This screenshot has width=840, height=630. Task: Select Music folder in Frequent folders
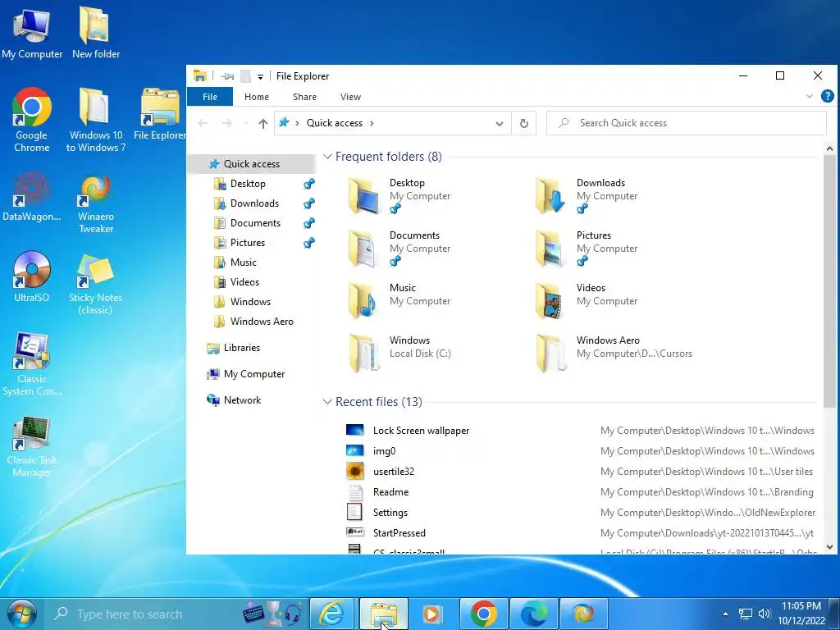pyautogui.click(x=399, y=301)
